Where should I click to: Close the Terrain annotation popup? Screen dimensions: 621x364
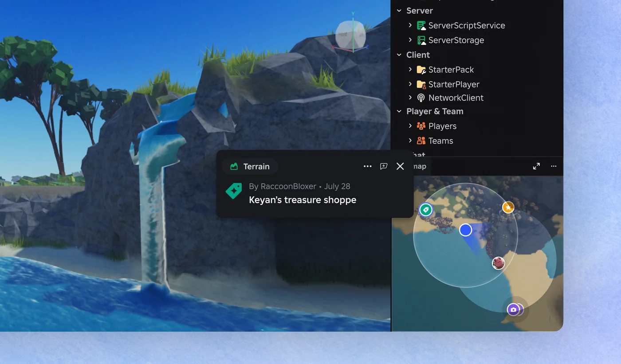coord(400,166)
